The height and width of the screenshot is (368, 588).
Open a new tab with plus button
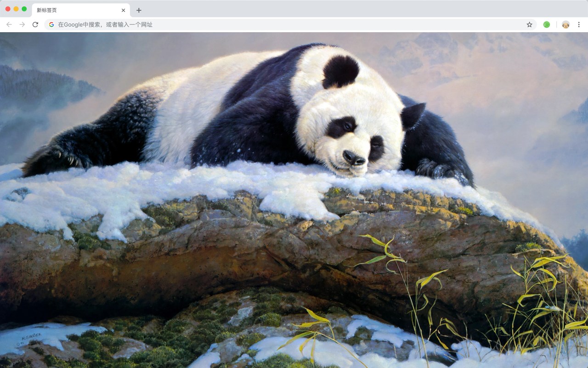coord(139,10)
